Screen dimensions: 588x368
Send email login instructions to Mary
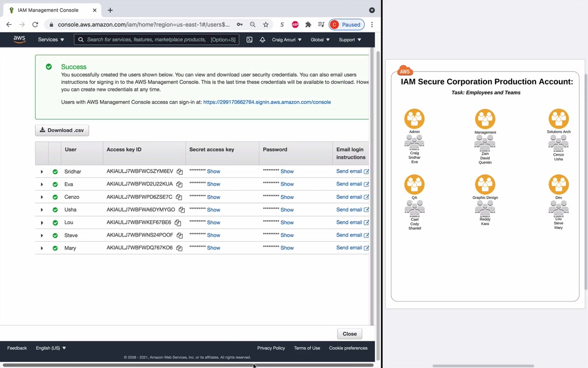[x=353, y=248]
